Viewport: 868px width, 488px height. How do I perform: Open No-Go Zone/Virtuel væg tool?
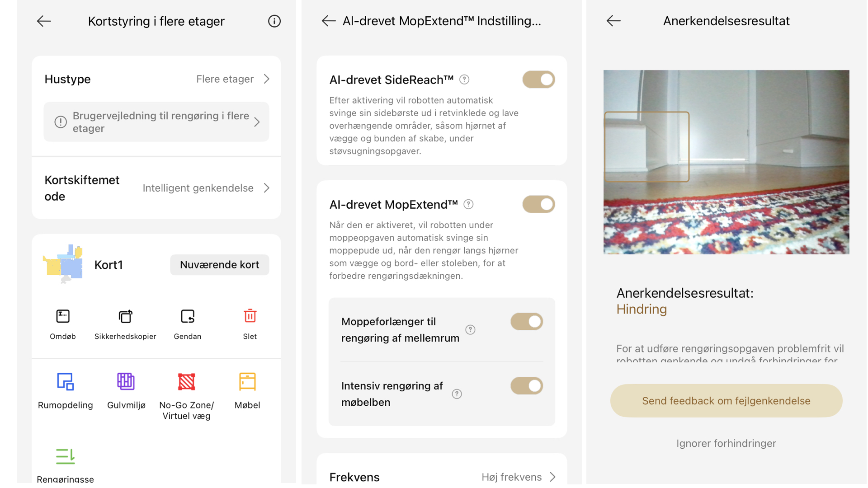186,382
